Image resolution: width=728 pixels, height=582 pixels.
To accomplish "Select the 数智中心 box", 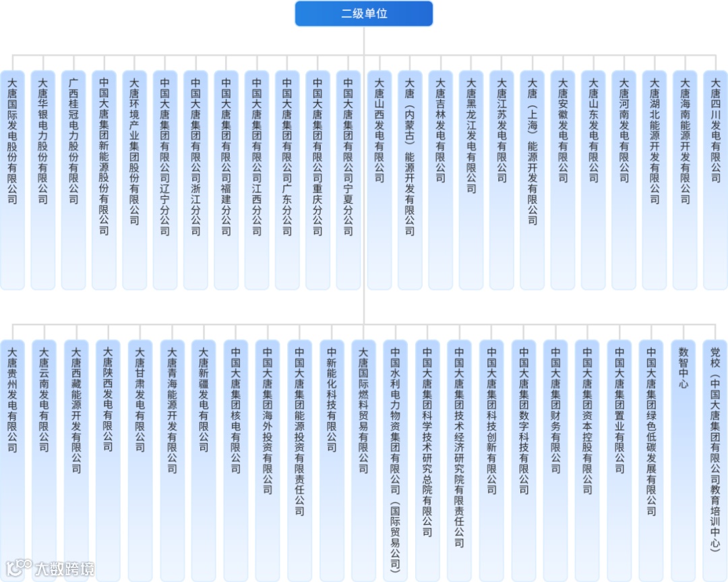I will [x=684, y=461].
